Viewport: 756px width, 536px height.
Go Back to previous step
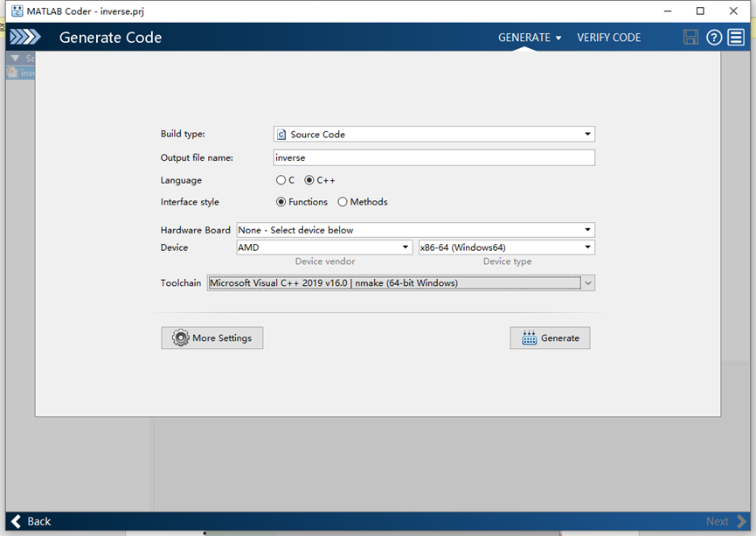point(31,521)
